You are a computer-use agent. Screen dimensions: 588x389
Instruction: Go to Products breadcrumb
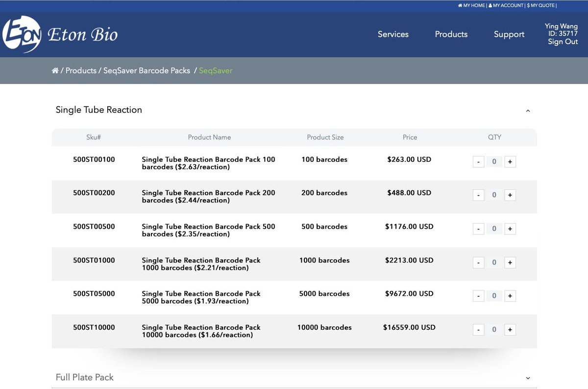point(81,71)
